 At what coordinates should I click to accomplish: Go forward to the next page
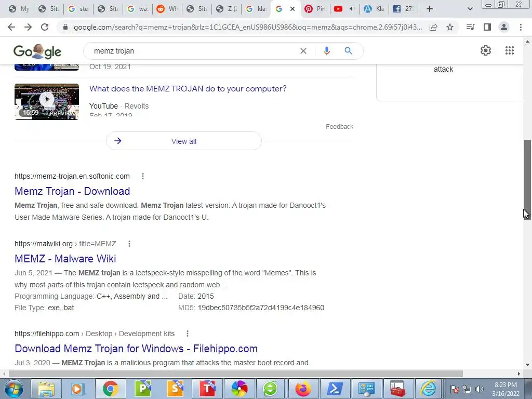28,27
